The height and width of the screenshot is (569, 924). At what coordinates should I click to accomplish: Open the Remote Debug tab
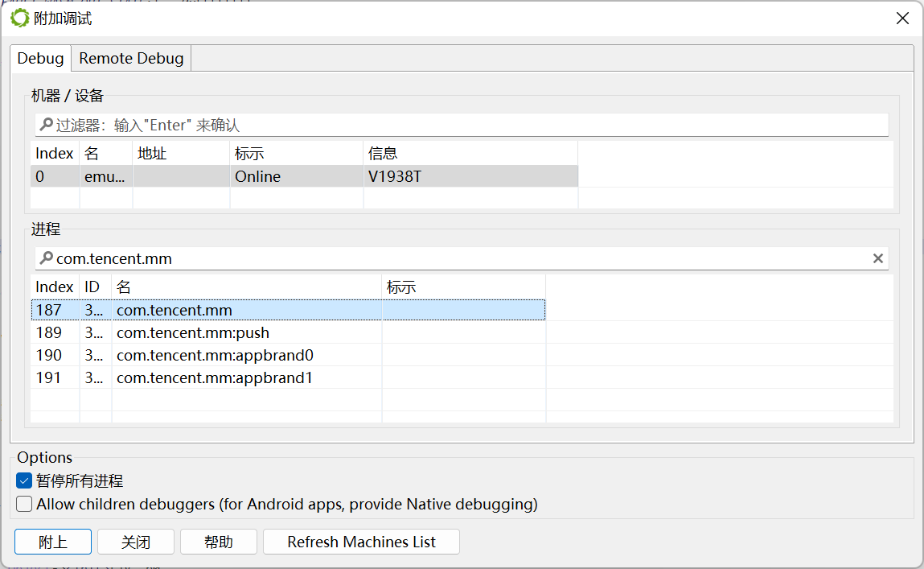click(x=131, y=59)
